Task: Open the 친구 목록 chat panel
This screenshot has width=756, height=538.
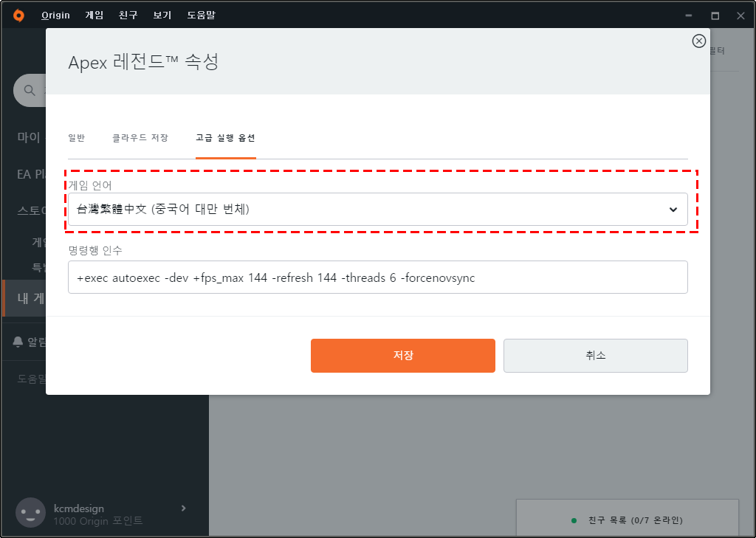Action: click(628, 520)
